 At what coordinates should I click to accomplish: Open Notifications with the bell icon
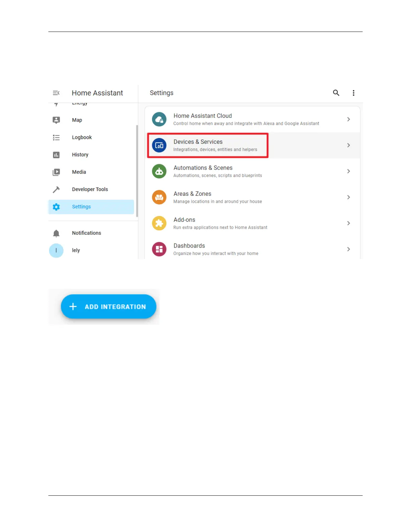pos(56,233)
